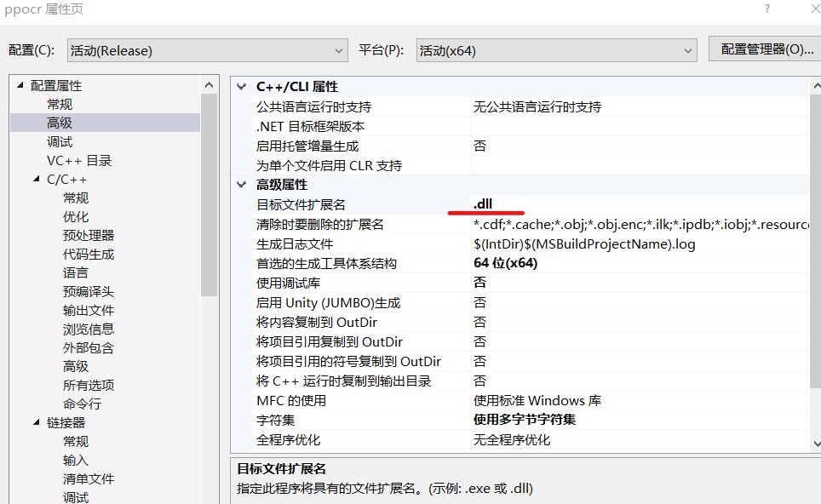Open the 平台(P) dropdown list
The image size is (821, 504).
coord(688,49)
